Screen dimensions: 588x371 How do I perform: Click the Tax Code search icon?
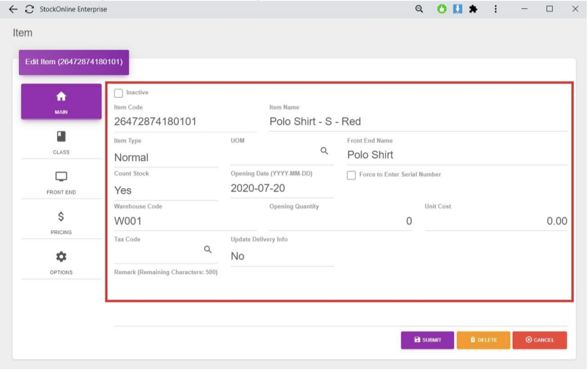[x=208, y=250]
